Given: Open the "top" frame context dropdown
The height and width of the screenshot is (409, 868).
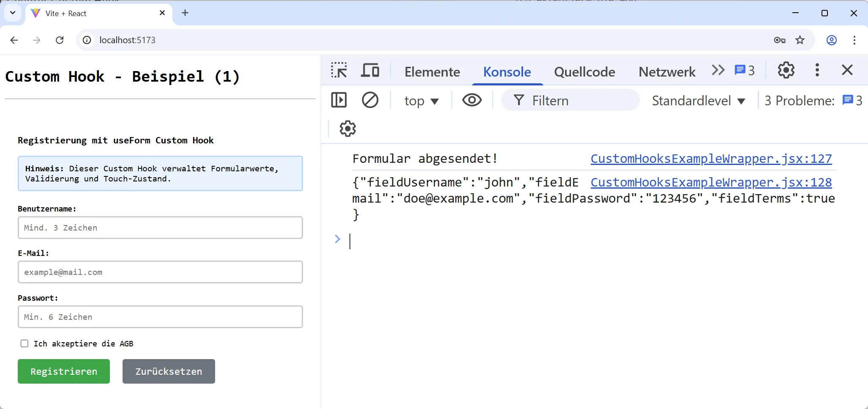Looking at the screenshot, I should click(x=422, y=101).
